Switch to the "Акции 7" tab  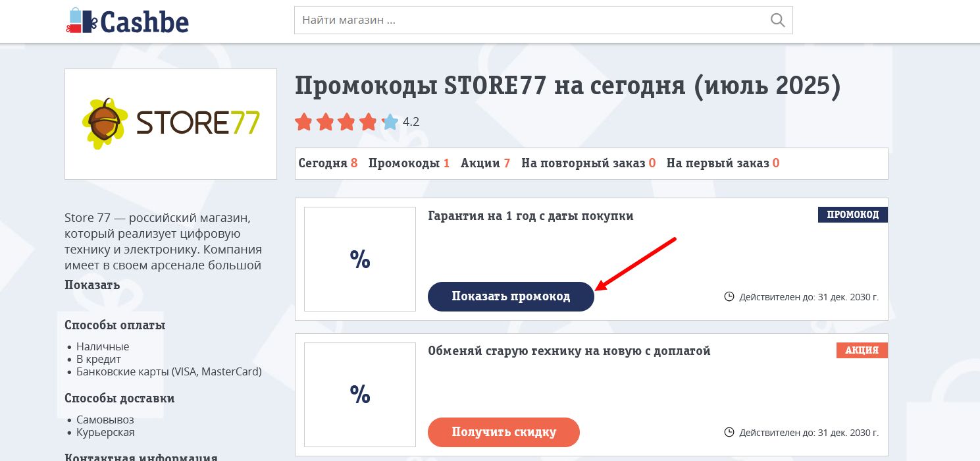click(x=485, y=163)
